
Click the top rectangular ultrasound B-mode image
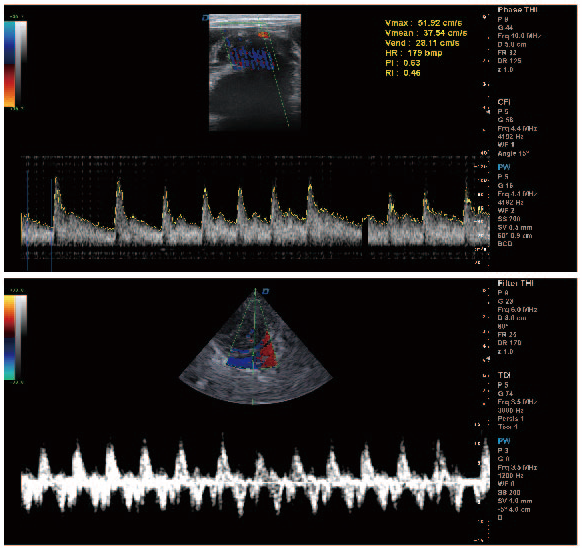point(255,72)
